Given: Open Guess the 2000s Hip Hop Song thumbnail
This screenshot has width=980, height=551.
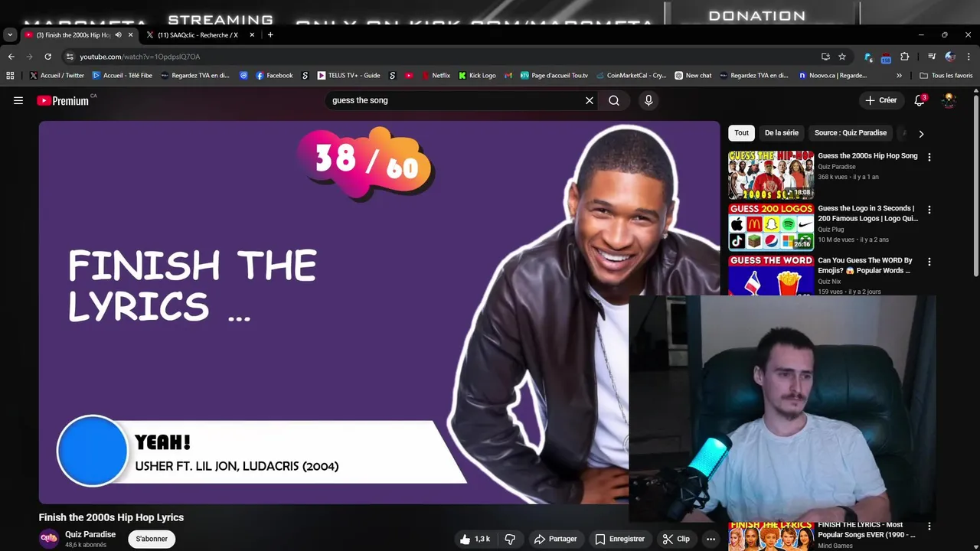Looking at the screenshot, I should [x=771, y=175].
